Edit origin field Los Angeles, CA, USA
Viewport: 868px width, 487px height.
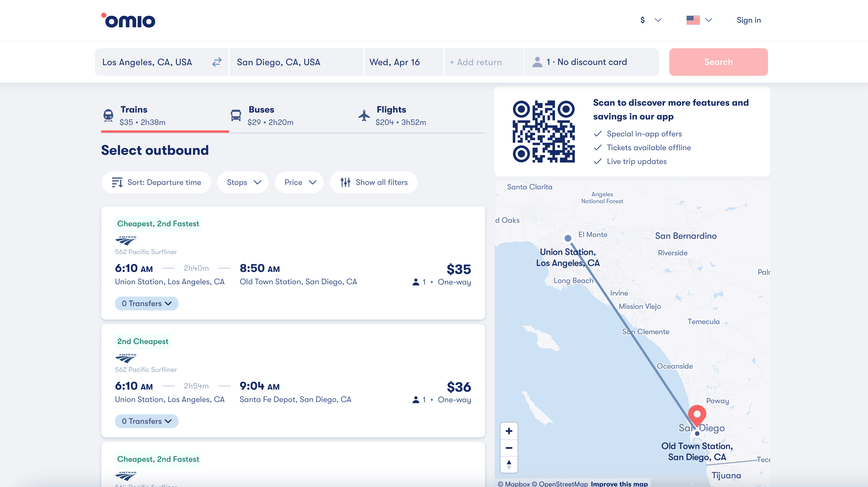click(x=162, y=62)
